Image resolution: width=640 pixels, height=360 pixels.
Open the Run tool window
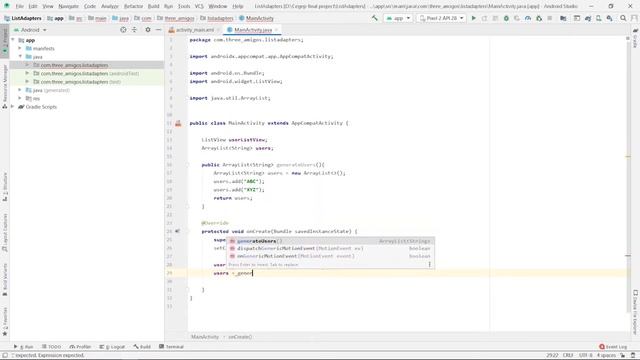click(x=24, y=347)
